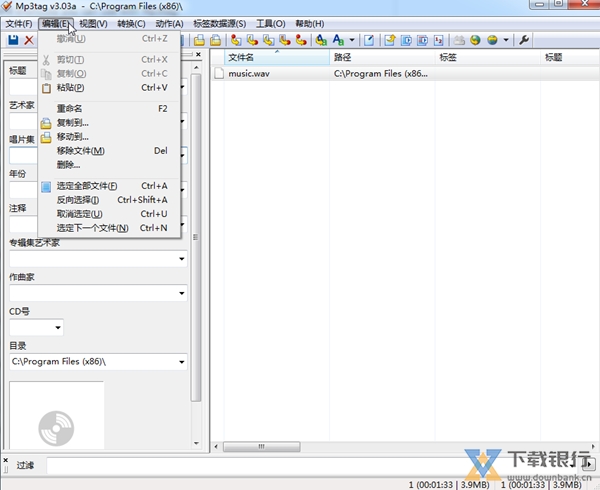
Task: Expand dropdown arrow next to web sources globe
Action: [506, 40]
